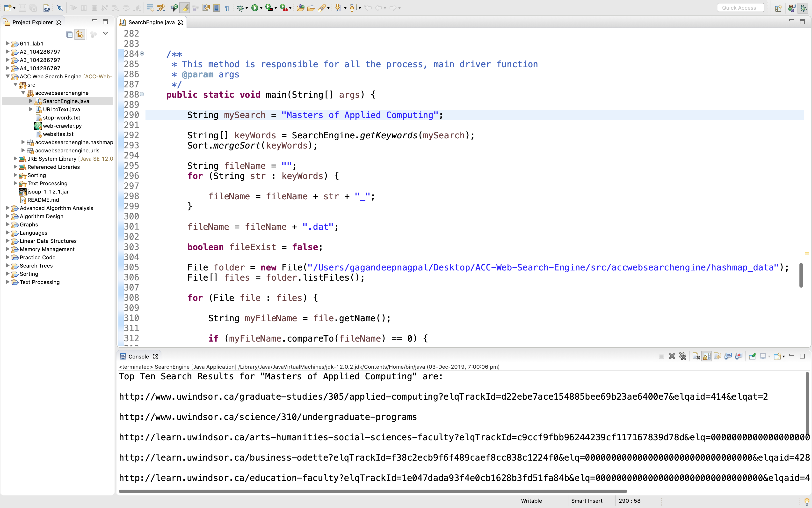Select the Advanced Algorithm Analysis project
This screenshot has height=508, width=812.
[56, 208]
